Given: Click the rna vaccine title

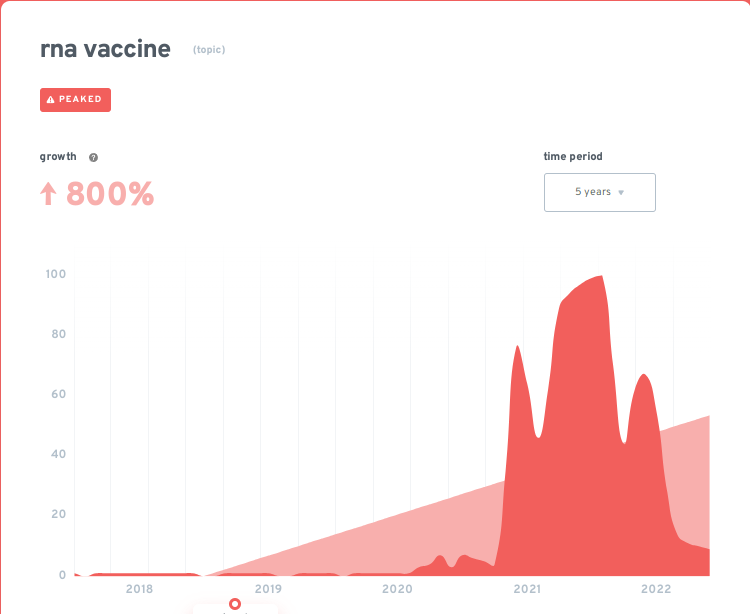Looking at the screenshot, I should pos(105,49).
